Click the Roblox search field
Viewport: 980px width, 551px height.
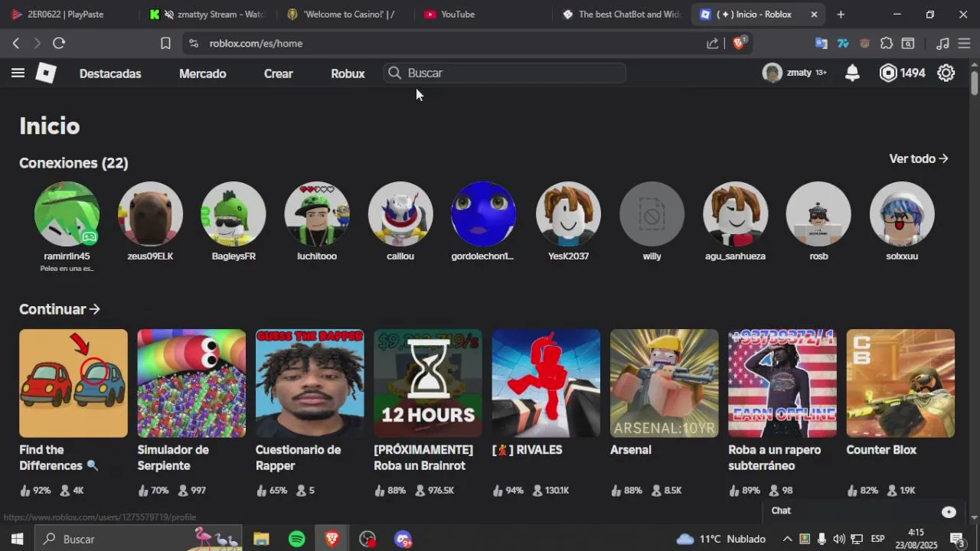pyautogui.click(x=505, y=73)
